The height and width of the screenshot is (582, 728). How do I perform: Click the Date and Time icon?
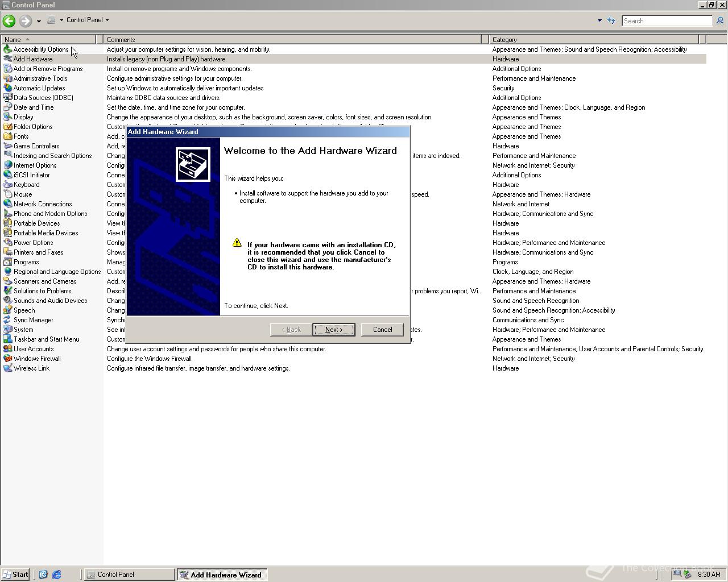coord(7,107)
